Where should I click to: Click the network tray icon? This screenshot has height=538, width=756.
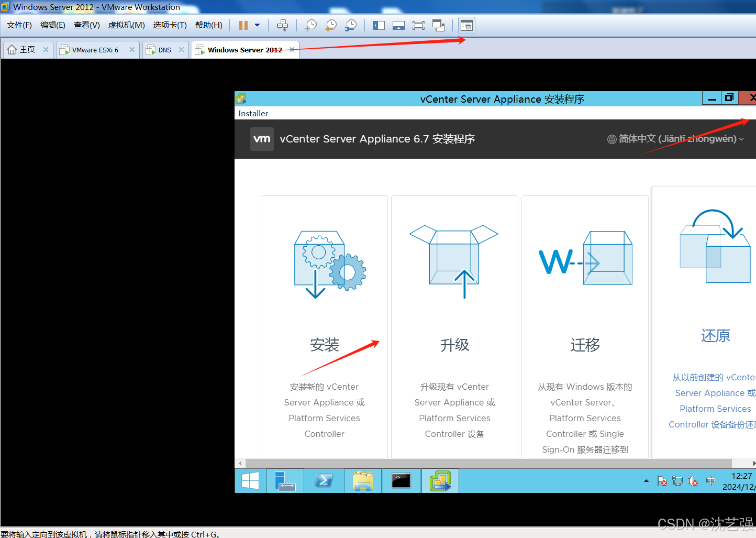tap(677, 481)
